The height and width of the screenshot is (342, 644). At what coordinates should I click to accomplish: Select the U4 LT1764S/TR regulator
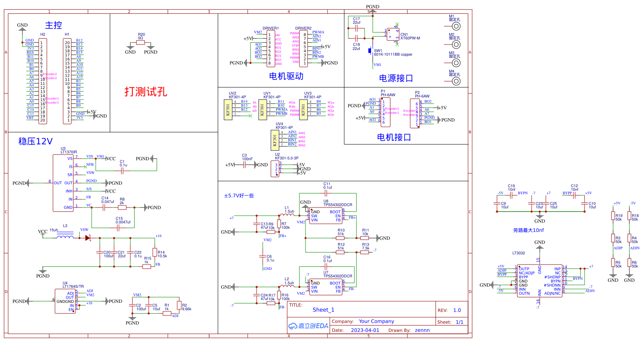click(65, 301)
